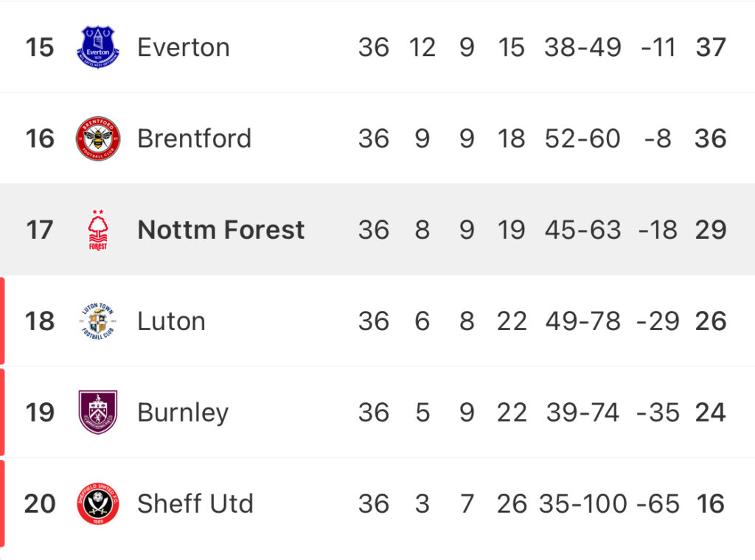
Task: Click position number 17 in table
Action: click(x=40, y=230)
